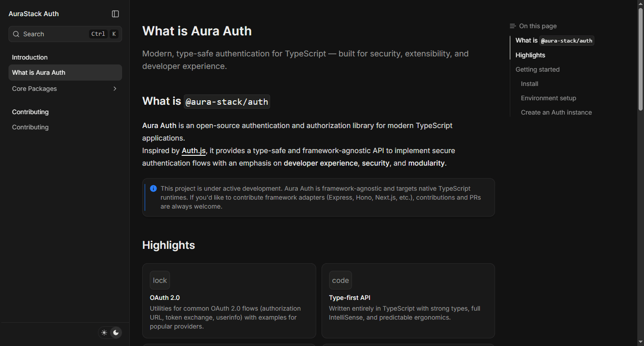Open the Contributing page from the sidebar

click(x=30, y=127)
